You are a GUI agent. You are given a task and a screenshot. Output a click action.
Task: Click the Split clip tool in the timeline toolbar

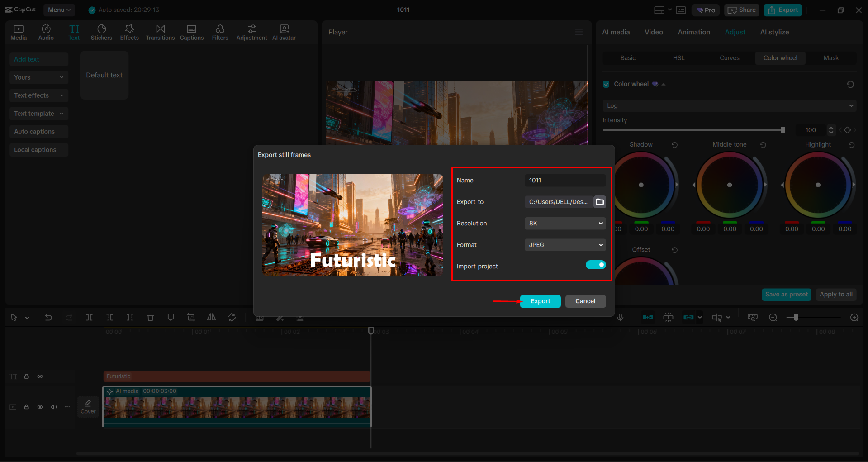click(x=89, y=317)
